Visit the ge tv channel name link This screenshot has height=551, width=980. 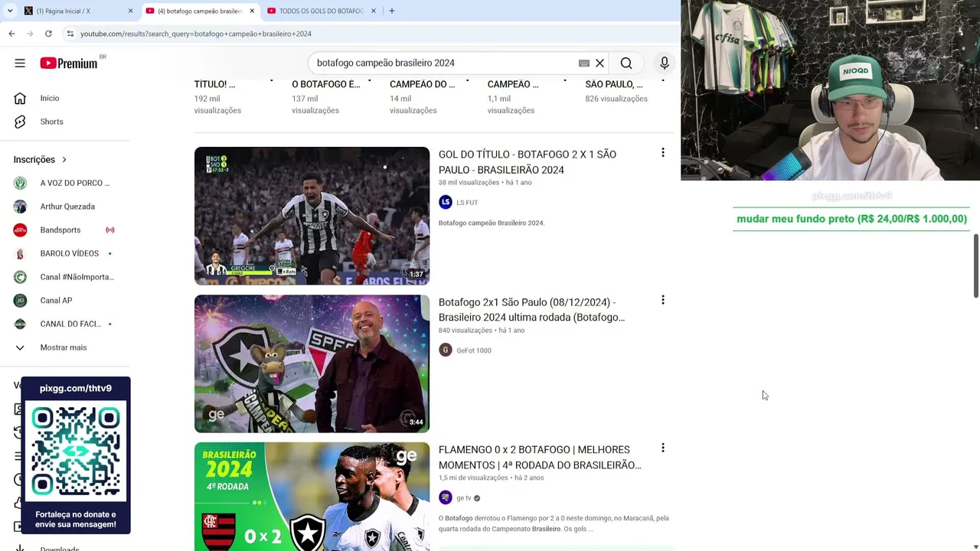pos(464,498)
